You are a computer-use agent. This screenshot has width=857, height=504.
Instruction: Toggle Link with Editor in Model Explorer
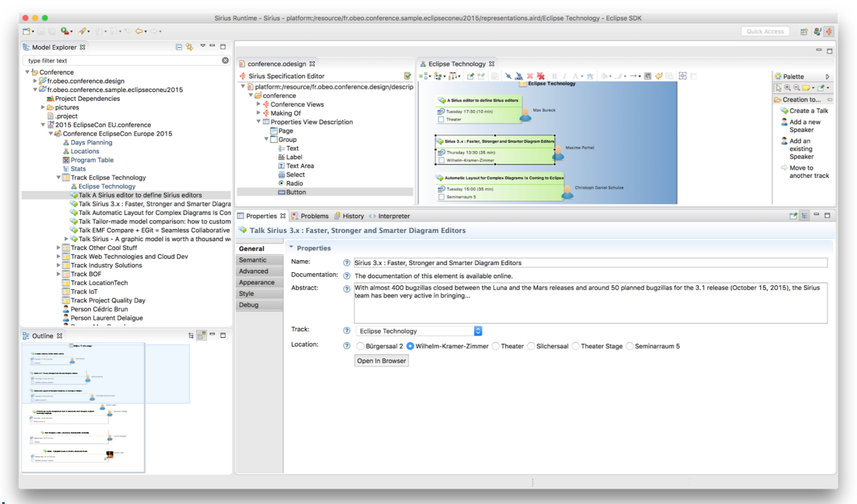tap(190, 47)
